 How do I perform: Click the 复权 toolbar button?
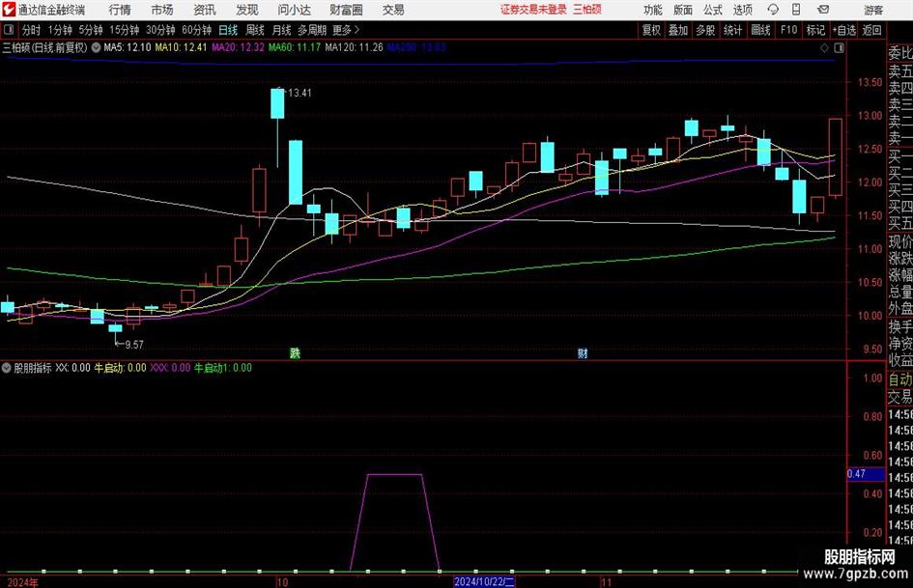pos(651,30)
